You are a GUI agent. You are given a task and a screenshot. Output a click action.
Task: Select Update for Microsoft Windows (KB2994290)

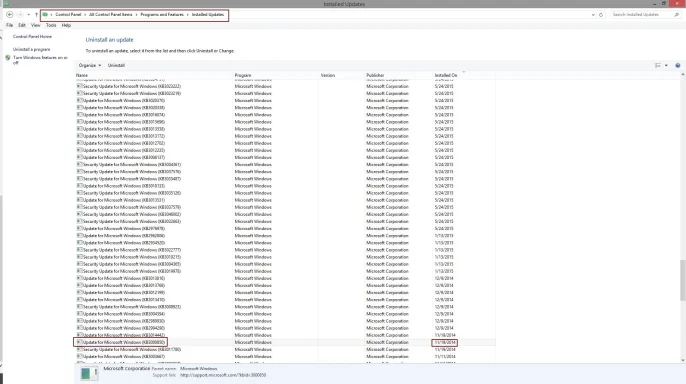click(285, 328)
